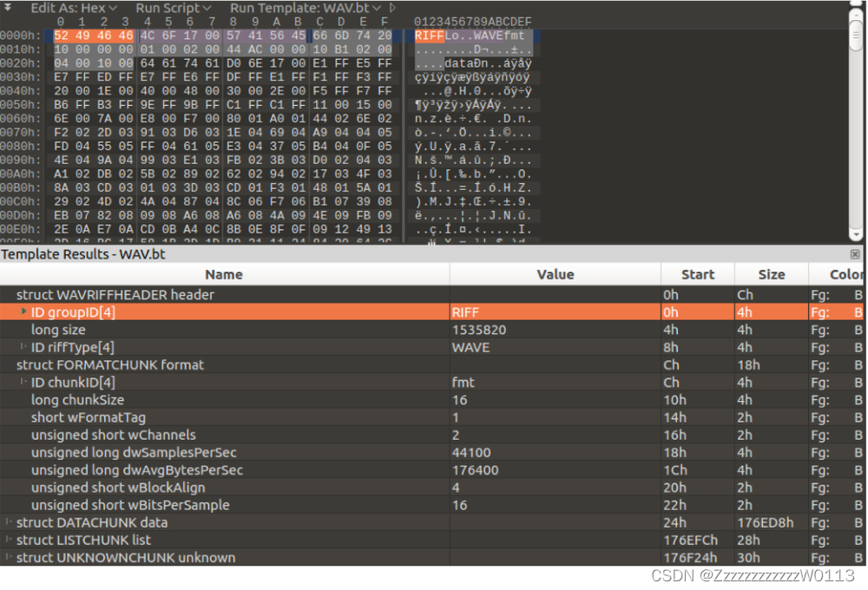868x590 pixels.
Task: Click the Size column header
Action: (x=772, y=275)
